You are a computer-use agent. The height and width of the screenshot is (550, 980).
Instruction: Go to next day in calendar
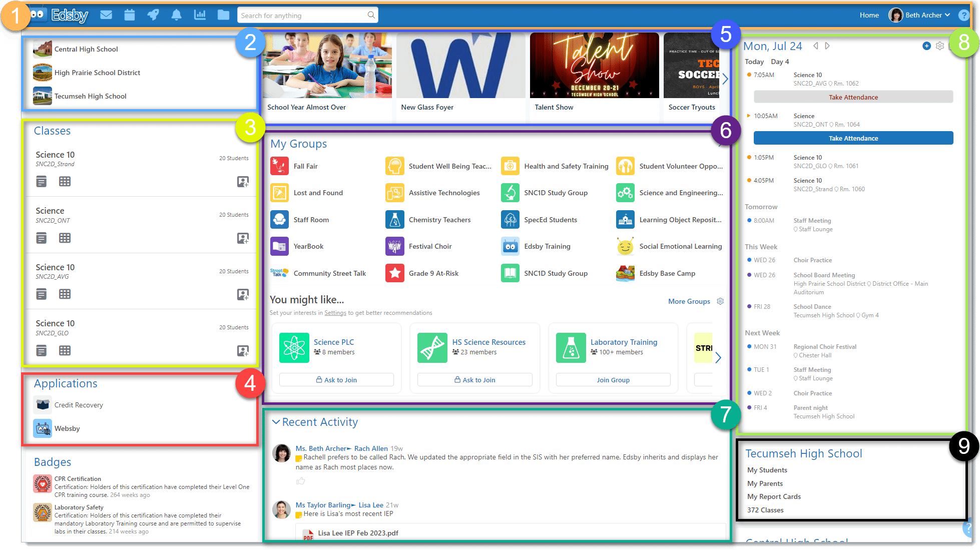pyautogui.click(x=827, y=46)
